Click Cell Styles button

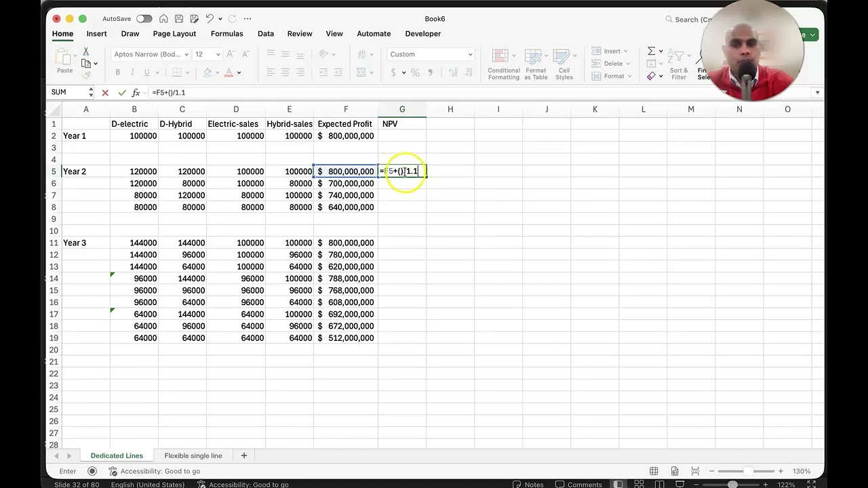(x=564, y=64)
